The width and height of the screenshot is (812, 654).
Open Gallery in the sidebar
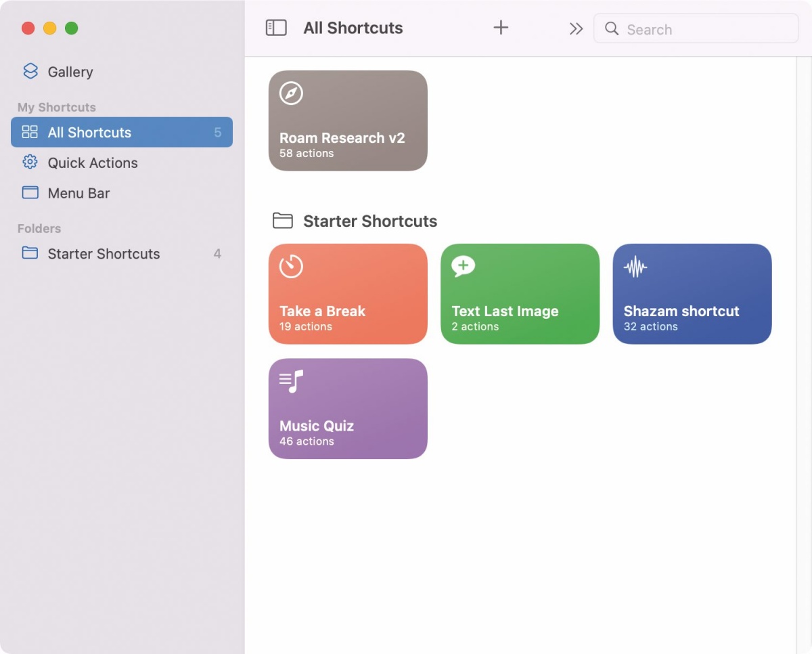[x=122, y=72]
